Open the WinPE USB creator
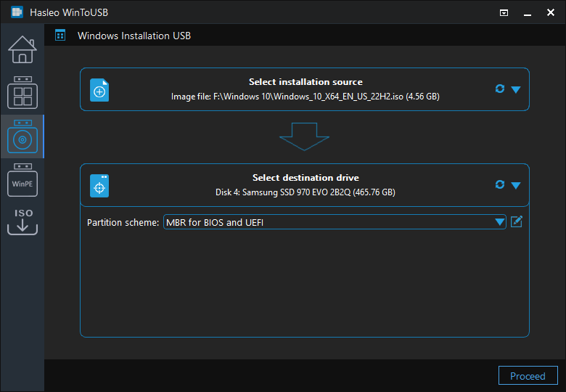Screen dimensions: 566x392 pos(22,180)
